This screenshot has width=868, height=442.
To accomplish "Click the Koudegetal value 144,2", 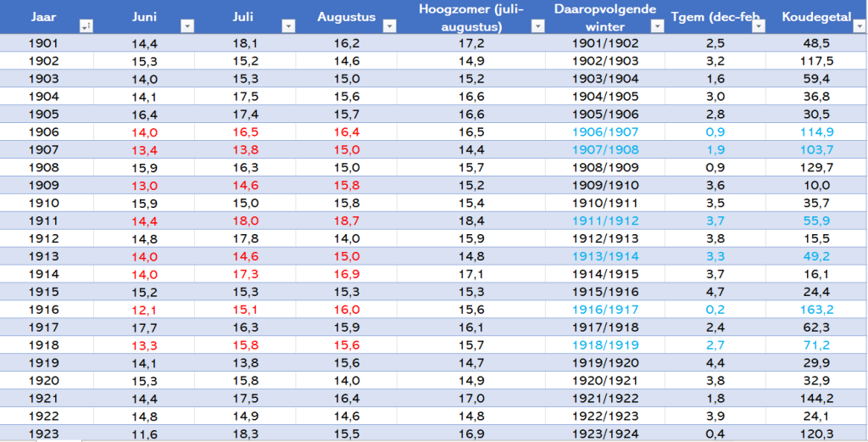I will coord(817,398).
